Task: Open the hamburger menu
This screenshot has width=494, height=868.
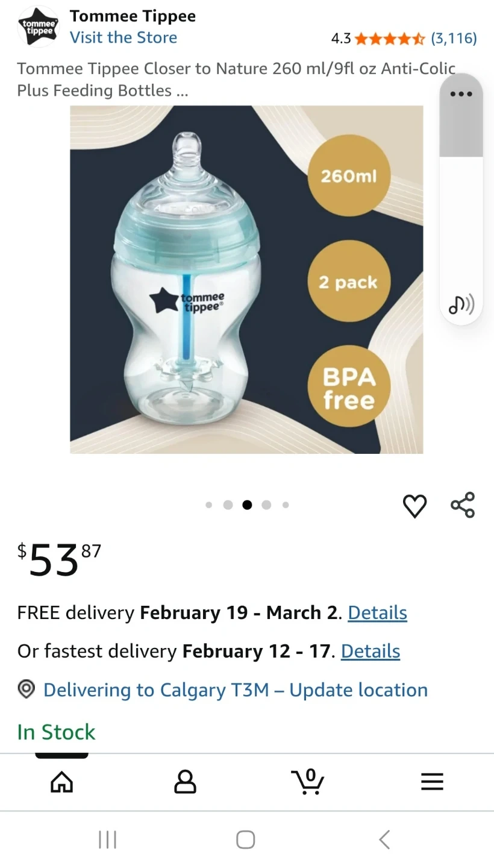Action: click(432, 782)
